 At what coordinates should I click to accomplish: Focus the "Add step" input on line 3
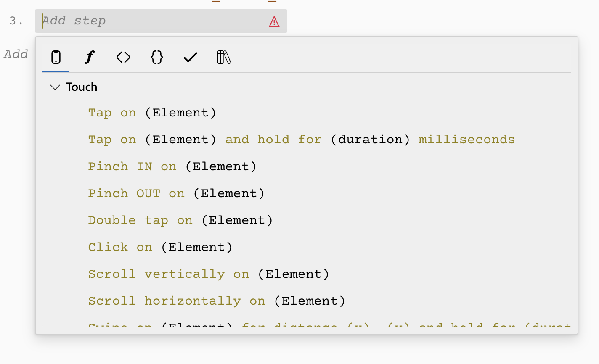151,21
